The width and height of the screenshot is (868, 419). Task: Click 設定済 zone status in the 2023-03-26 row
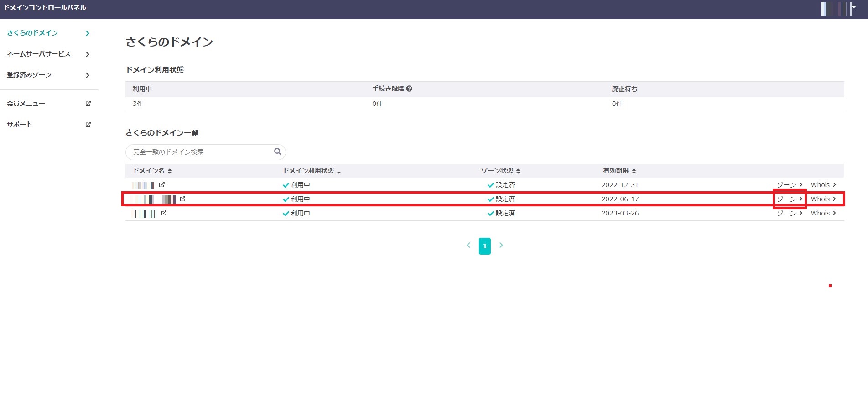(501, 213)
